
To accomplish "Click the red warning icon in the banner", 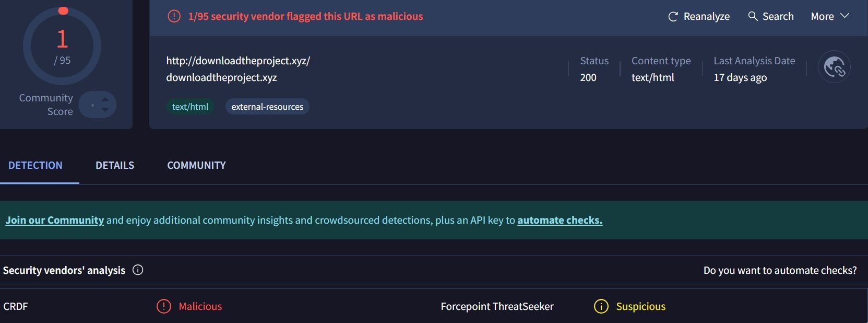I will (174, 16).
